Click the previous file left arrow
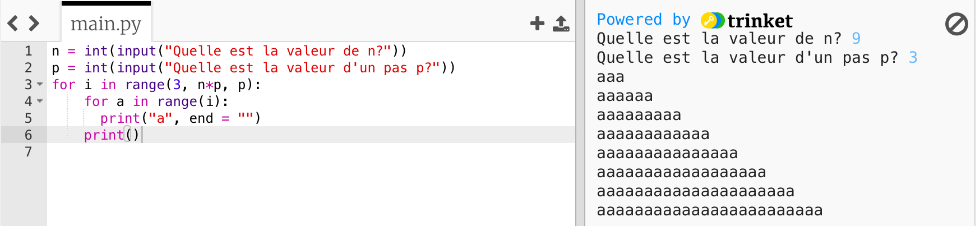 [x=13, y=24]
